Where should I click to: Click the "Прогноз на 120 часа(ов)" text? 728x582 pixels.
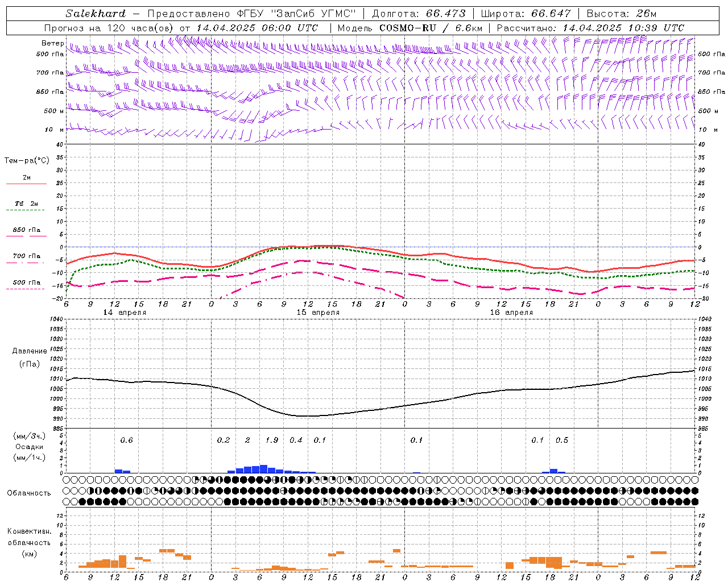tap(109, 28)
